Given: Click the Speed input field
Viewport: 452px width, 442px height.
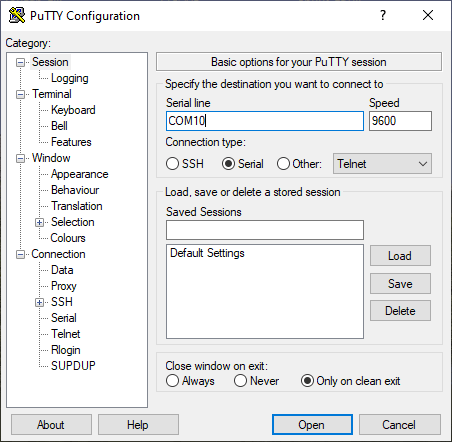Looking at the screenshot, I should pos(400,121).
